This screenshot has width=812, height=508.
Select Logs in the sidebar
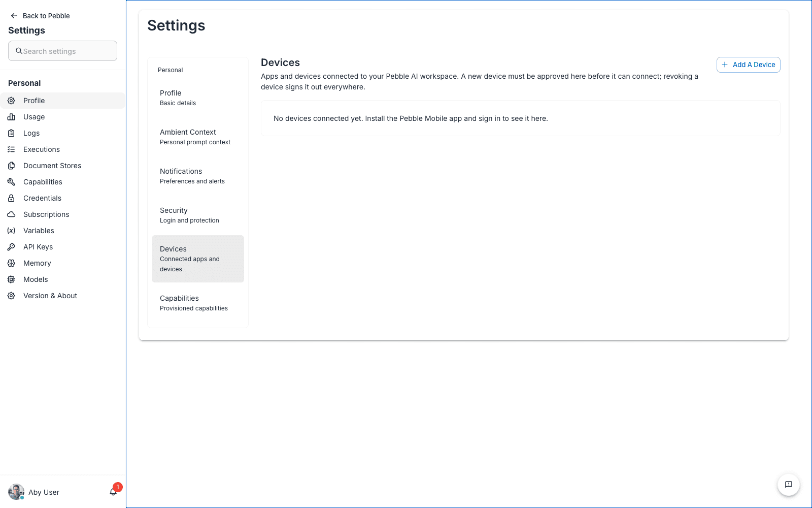pyautogui.click(x=62, y=133)
